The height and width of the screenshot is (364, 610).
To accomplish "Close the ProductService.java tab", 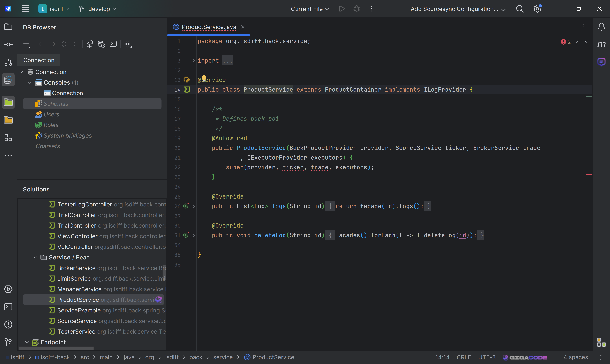I will [x=243, y=27].
